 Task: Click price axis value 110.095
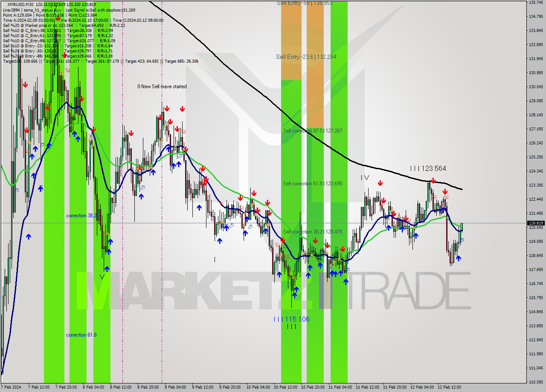[x=536, y=382]
